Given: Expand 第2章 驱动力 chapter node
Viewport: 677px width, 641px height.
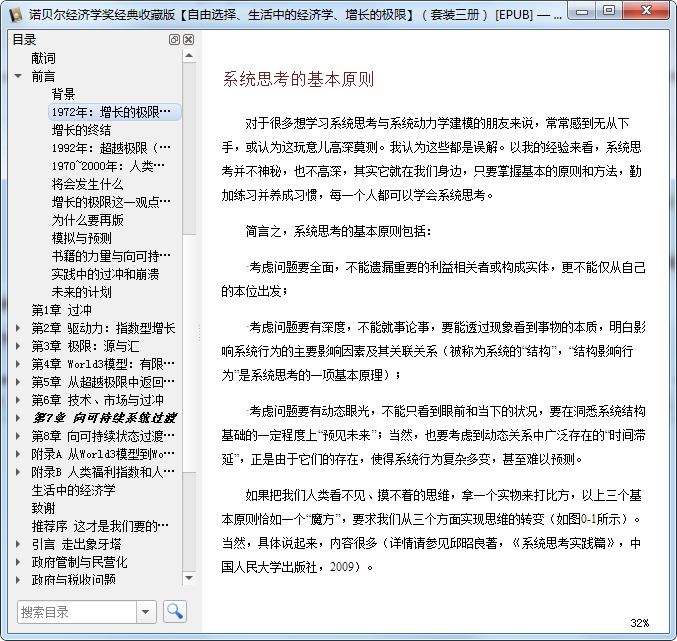Looking at the screenshot, I should [18, 328].
